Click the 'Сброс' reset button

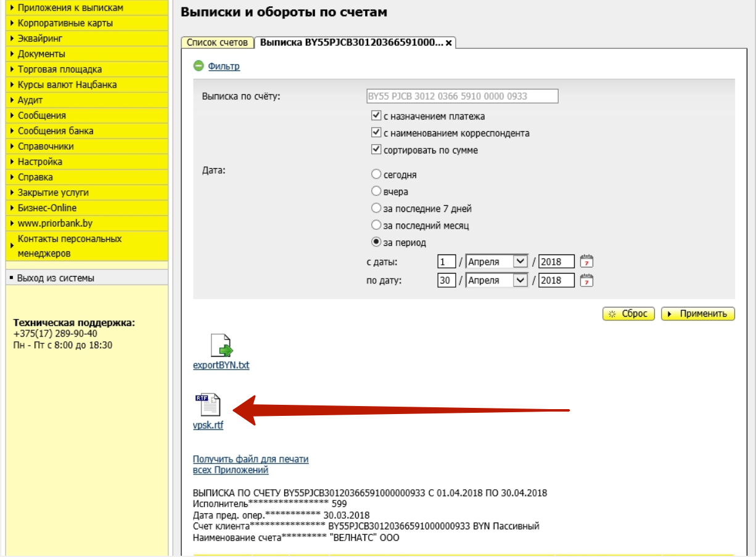pyautogui.click(x=627, y=314)
